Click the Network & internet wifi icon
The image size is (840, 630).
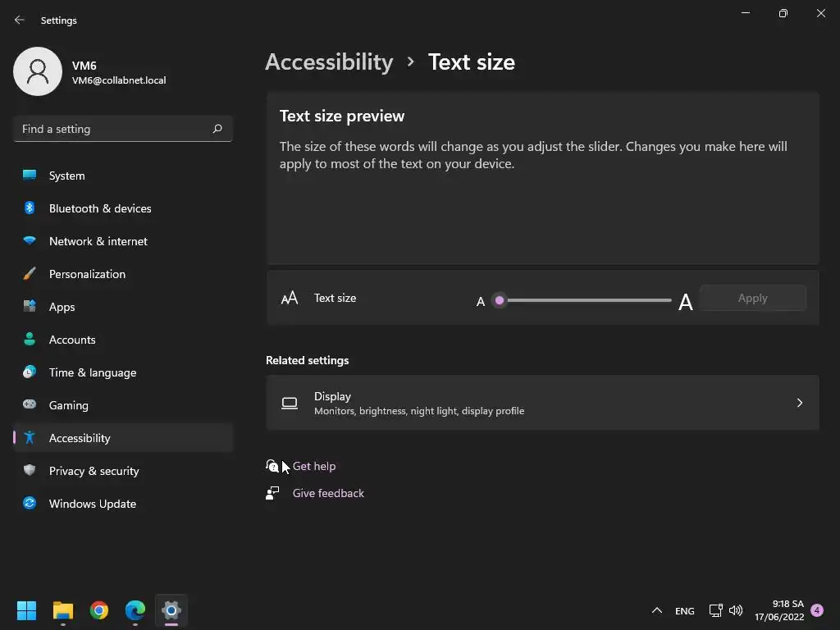[x=30, y=241]
